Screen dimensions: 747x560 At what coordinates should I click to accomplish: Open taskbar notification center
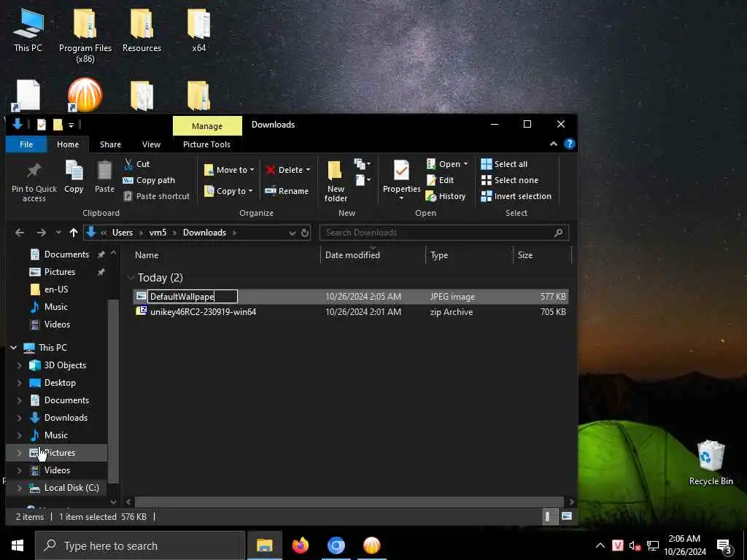[x=724, y=545]
